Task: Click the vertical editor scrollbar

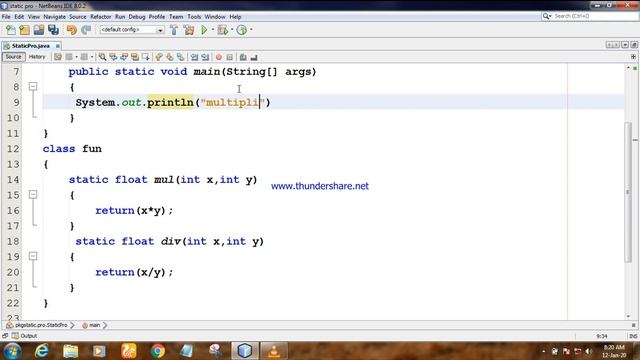Action: point(628,192)
